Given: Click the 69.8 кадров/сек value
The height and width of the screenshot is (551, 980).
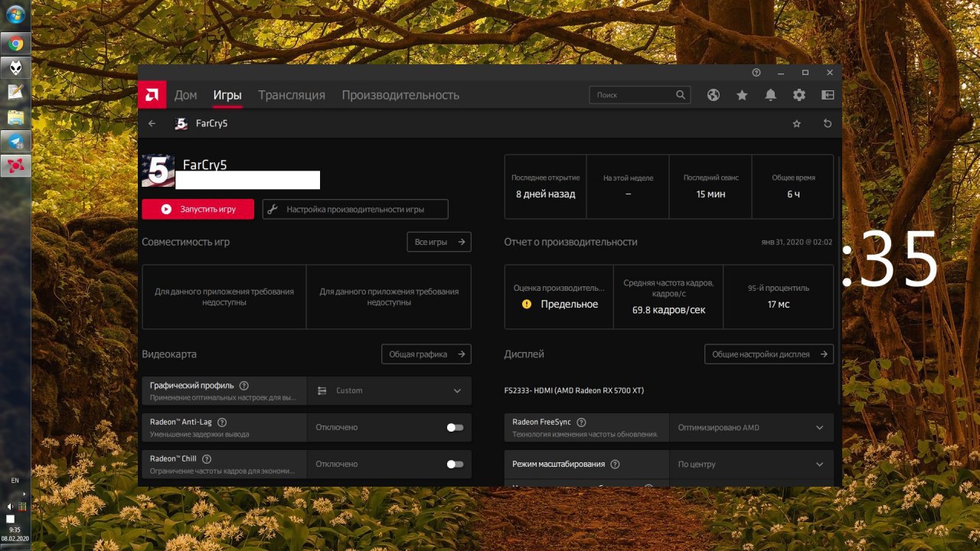Looking at the screenshot, I should pos(669,310).
